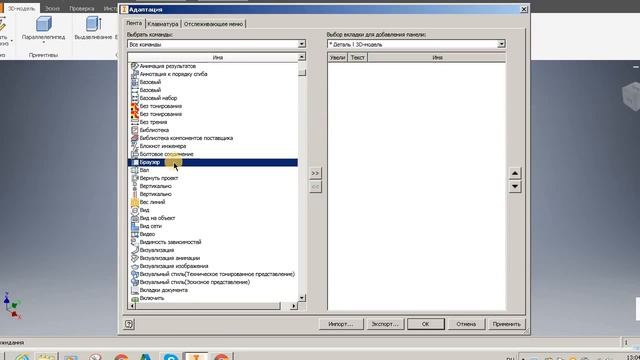Remove command with the << button
The height and width of the screenshot is (360, 640).
(x=315, y=187)
